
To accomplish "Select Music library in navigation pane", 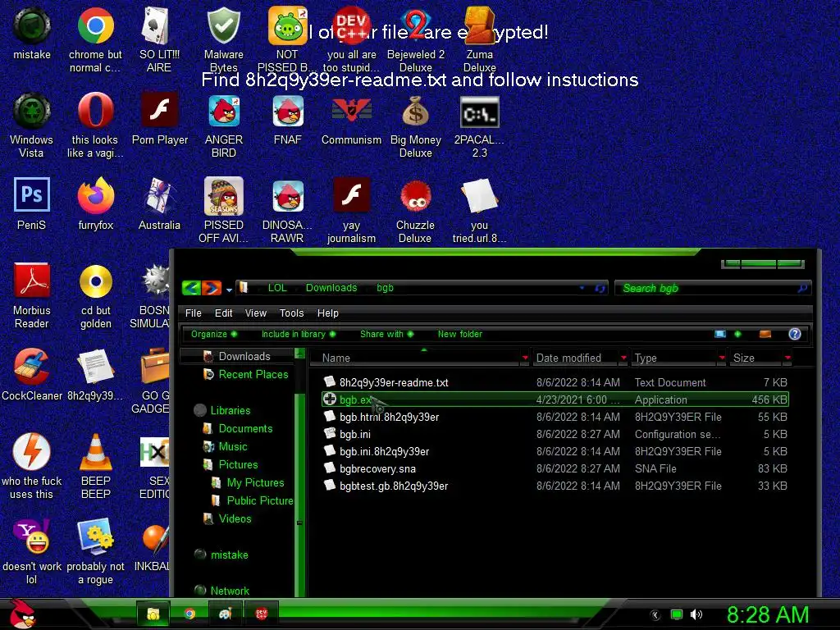I will tap(232, 447).
